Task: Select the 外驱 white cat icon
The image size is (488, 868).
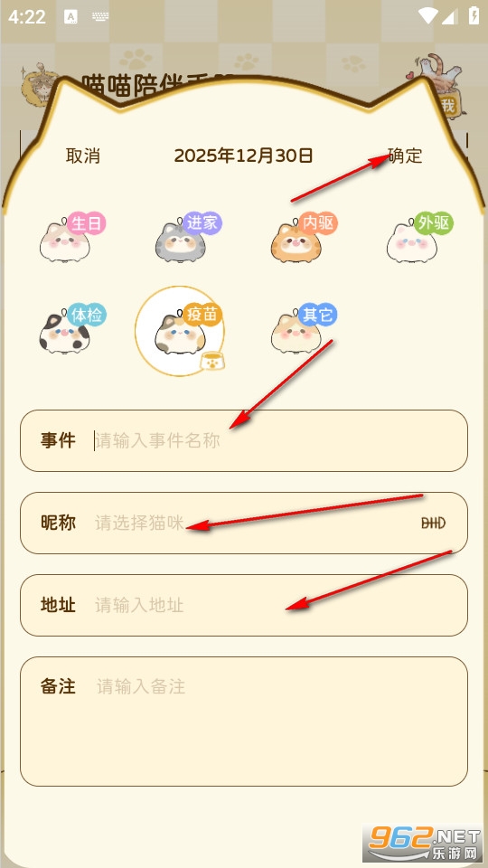Action: (419, 237)
